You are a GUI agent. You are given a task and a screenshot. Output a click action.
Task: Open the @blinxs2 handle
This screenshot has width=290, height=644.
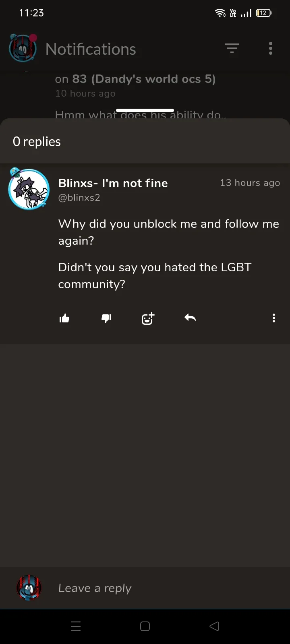[79, 198]
